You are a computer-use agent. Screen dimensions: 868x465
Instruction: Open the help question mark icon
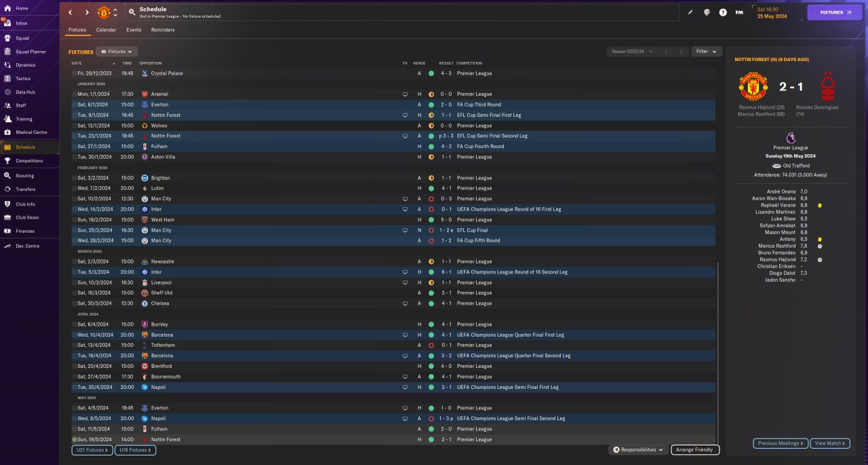point(723,12)
